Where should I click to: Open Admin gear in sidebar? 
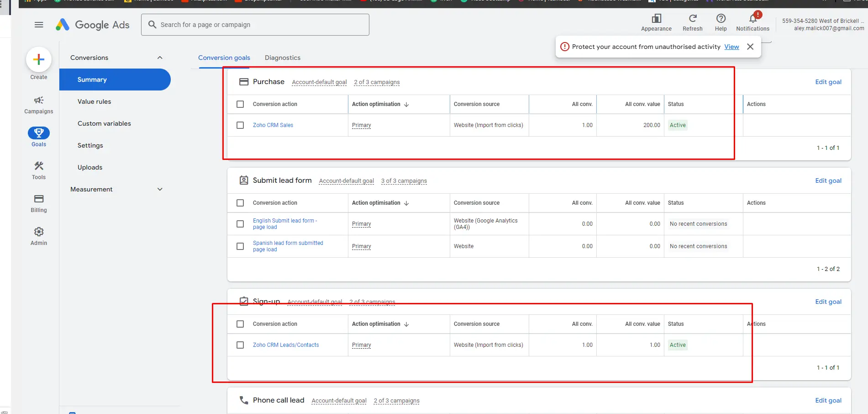point(39,236)
